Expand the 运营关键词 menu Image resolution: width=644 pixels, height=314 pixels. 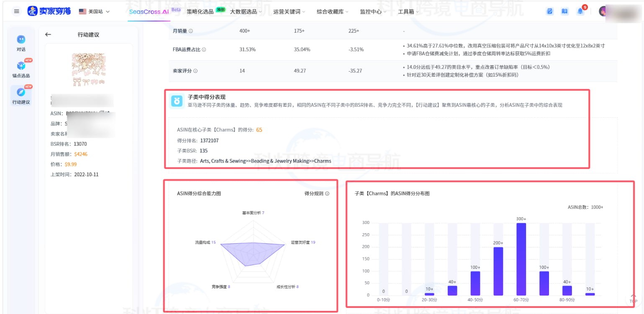289,12
